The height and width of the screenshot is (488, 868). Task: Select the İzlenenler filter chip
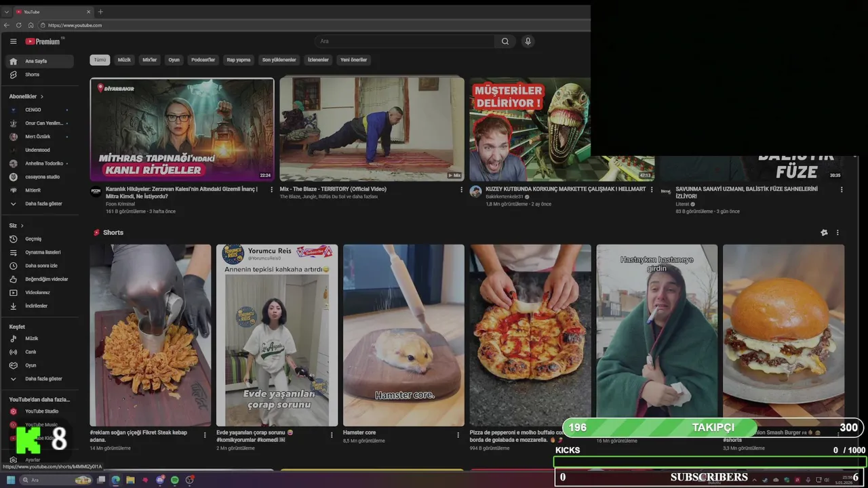(318, 60)
